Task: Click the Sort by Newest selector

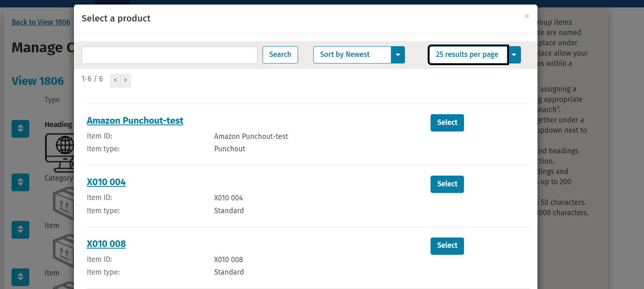Action: pyautogui.click(x=352, y=55)
